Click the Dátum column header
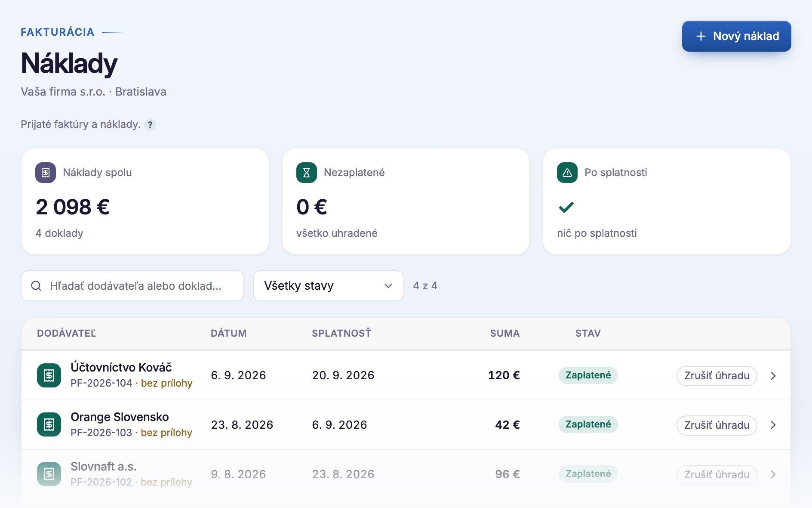 [x=229, y=333]
